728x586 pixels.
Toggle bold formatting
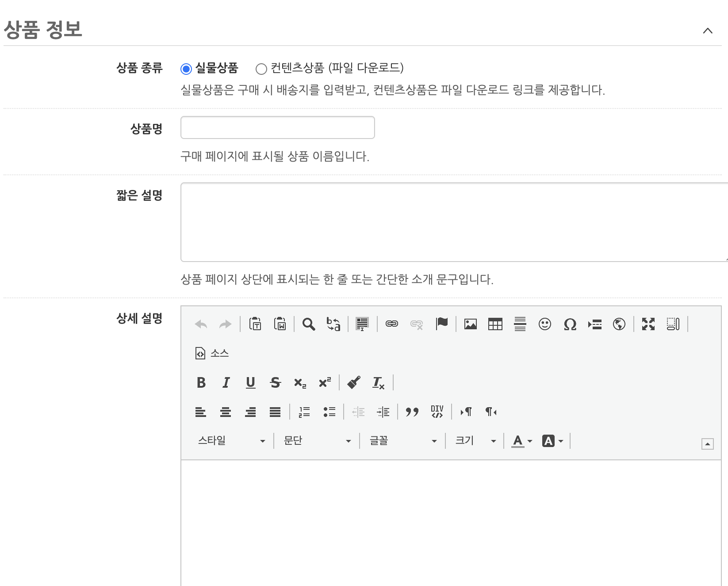[x=201, y=382]
